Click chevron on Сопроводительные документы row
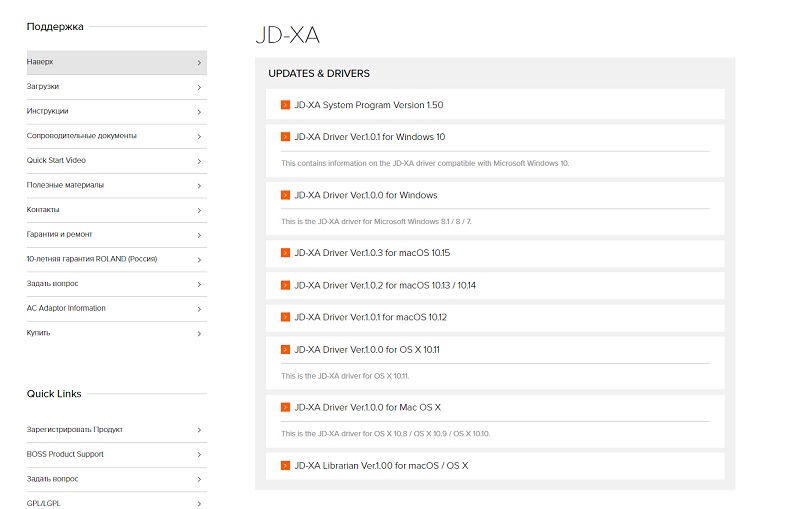799x509 pixels. [199, 137]
